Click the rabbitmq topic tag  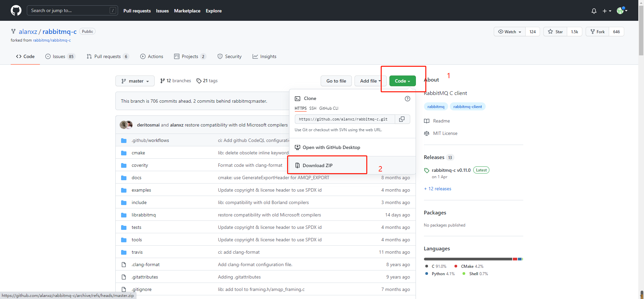(436, 107)
